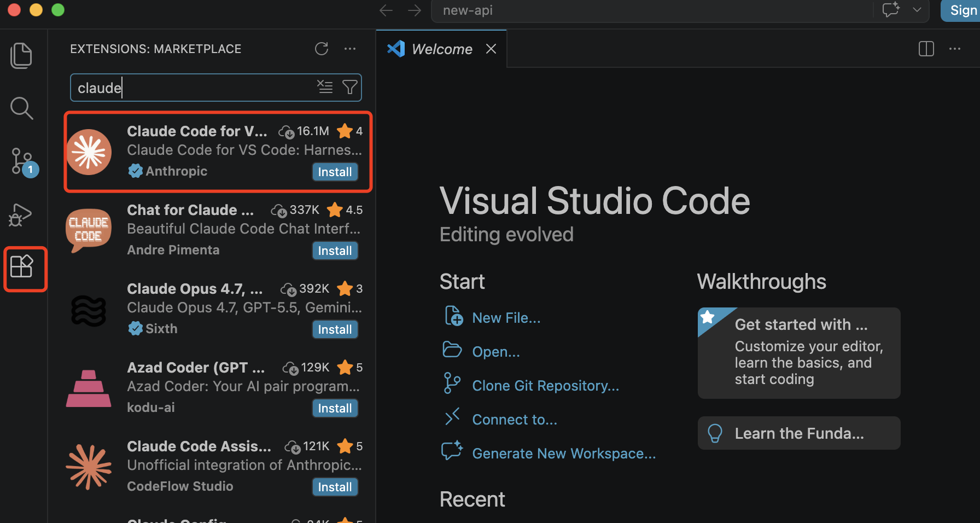Focus the extensions search field containing claude
The height and width of the screenshot is (523, 980).
[216, 88]
